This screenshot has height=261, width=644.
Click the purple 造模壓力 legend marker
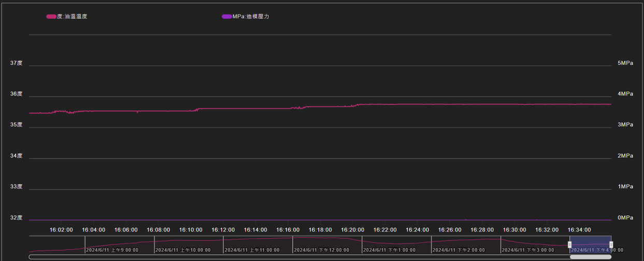click(x=226, y=17)
